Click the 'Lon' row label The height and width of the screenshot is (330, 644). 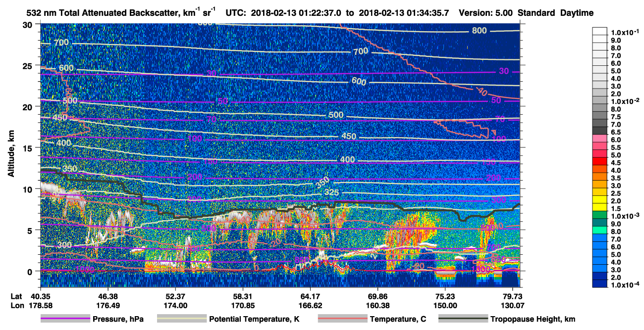pos(17,305)
